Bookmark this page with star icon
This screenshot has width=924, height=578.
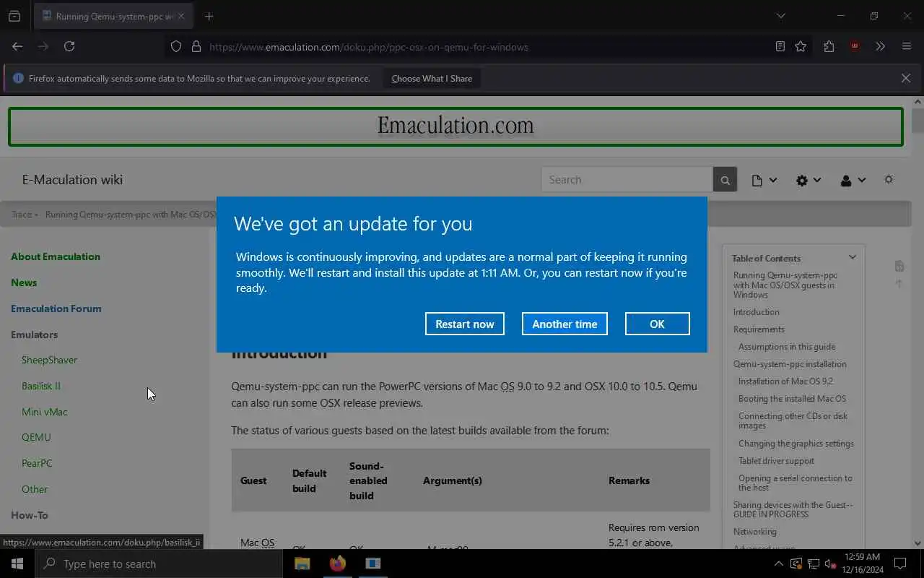pos(801,46)
